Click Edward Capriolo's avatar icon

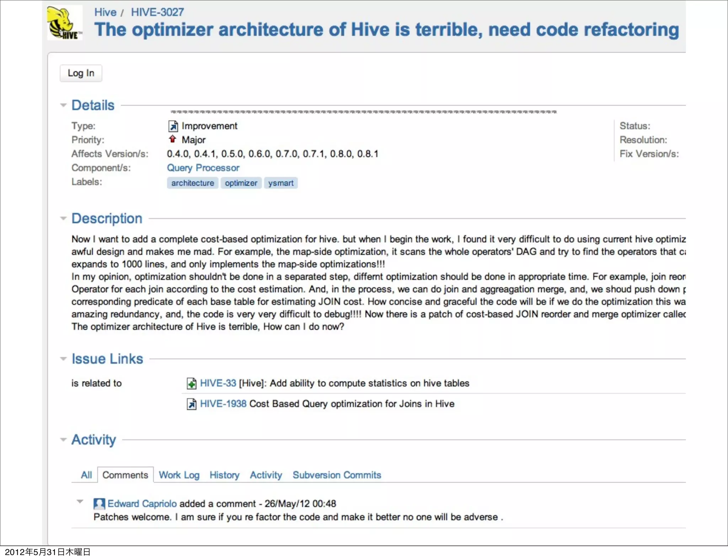click(99, 504)
